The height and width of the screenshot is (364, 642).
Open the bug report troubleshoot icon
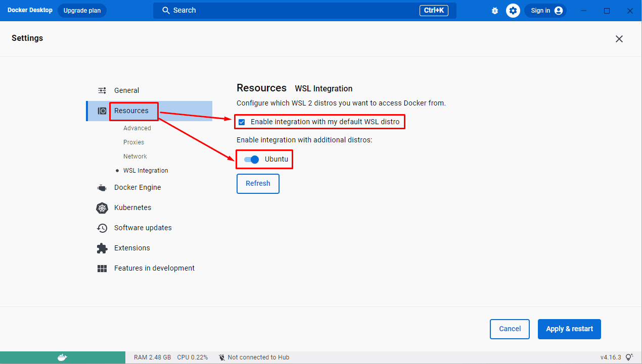pyautogui.click(x=495, y=11)
